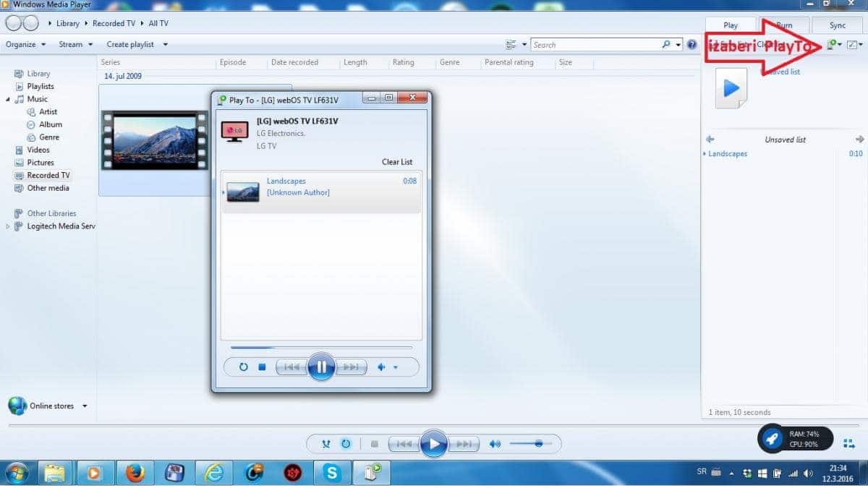Image resolution: width=868 pixels, height=488 pixels.
Task: Click the Date recorded column header
Action: pyautogui.click(x=294, y=63)
